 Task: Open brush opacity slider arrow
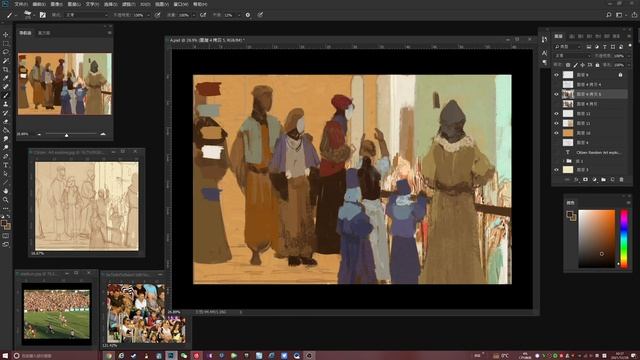click(x=148, y=15)
